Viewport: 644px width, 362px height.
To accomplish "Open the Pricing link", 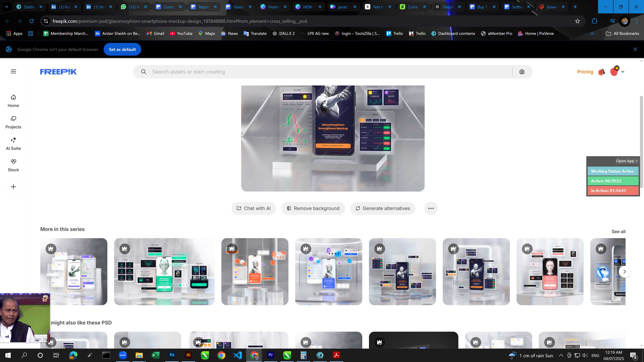I will (x=585, y=72).
